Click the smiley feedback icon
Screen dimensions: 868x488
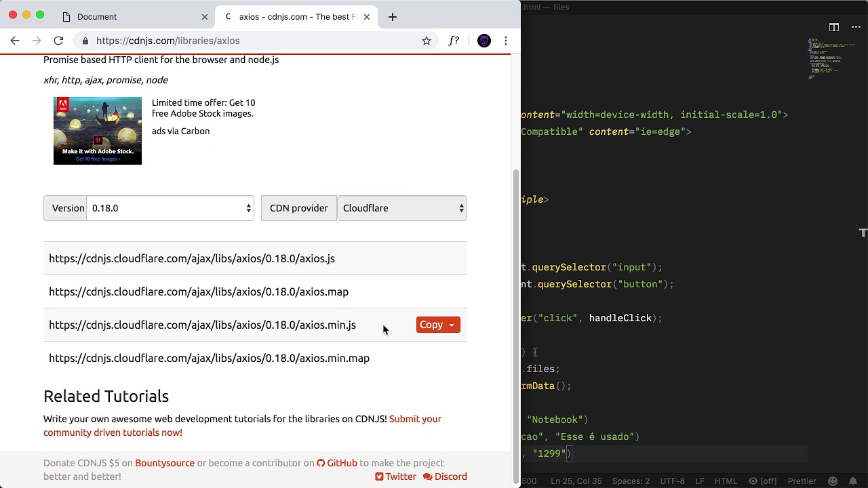click(833, 481)
